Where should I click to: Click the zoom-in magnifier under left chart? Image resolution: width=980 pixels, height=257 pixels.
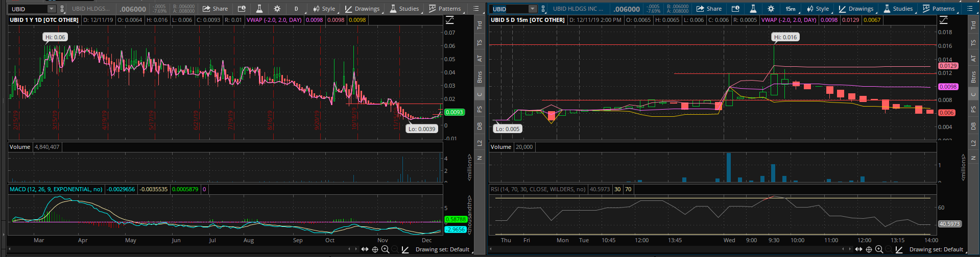[x=385, y=249]
